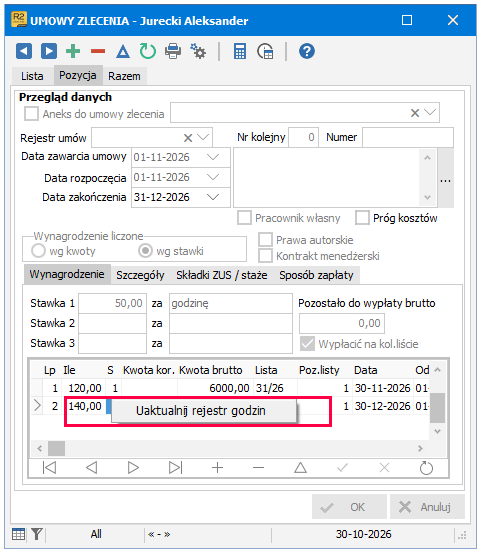Image resolution: width=483 pixels, height=552 pixels.
Task: Expand Data zawarcia umowy dropdown
Action: (213, 157)
